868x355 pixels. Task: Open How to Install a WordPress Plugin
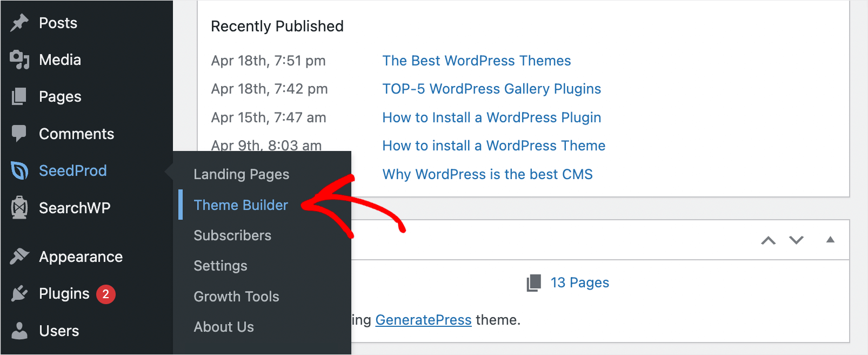coord(492,117)
